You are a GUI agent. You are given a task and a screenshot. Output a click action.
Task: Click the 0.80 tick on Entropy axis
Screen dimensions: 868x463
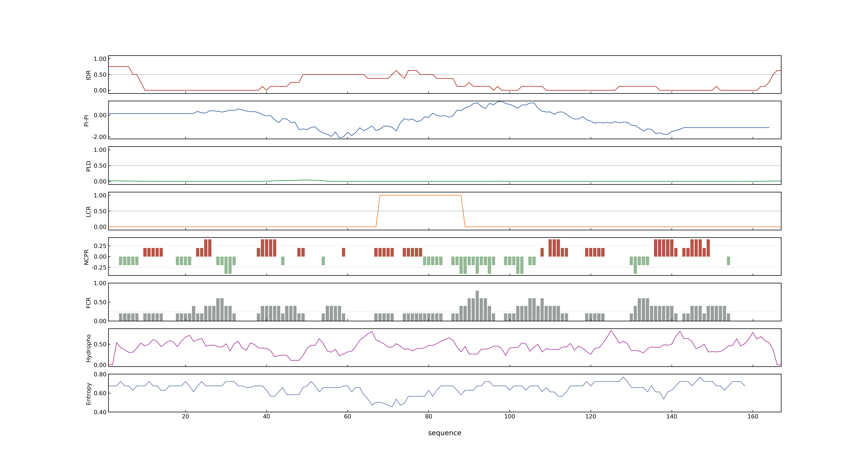[x=100, y=374]
